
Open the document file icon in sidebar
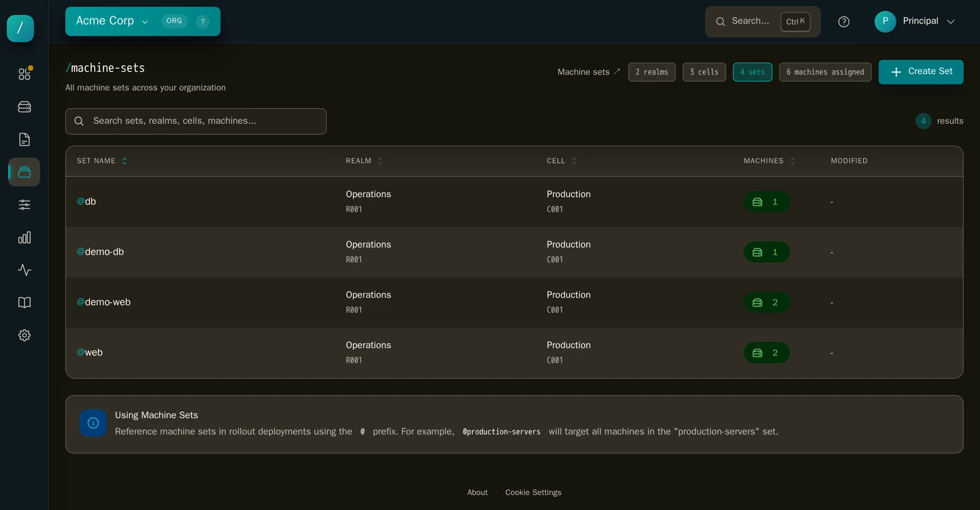coord(24,139)
